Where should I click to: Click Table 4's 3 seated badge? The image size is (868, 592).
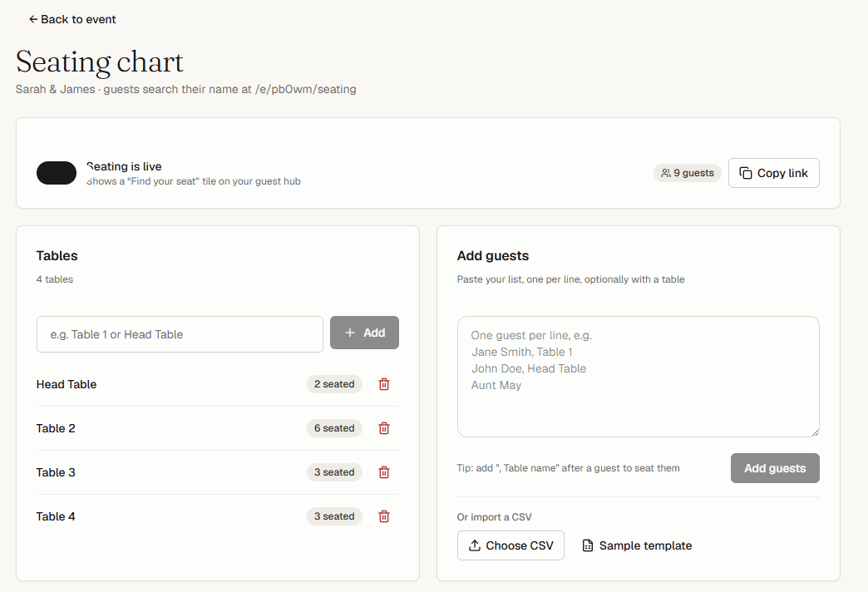coord(334,516)
